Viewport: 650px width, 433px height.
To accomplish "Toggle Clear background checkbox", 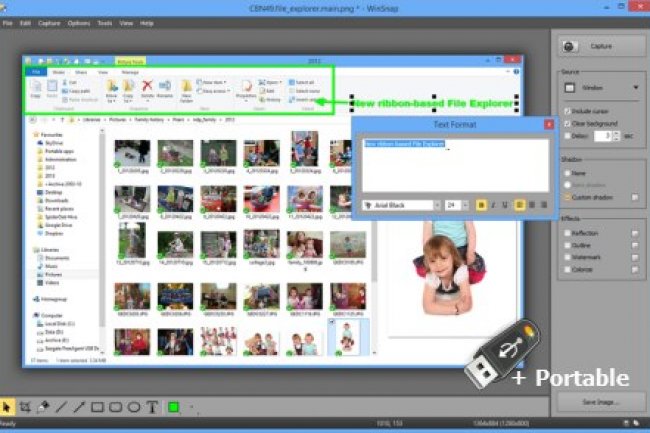I will point(568,123).
